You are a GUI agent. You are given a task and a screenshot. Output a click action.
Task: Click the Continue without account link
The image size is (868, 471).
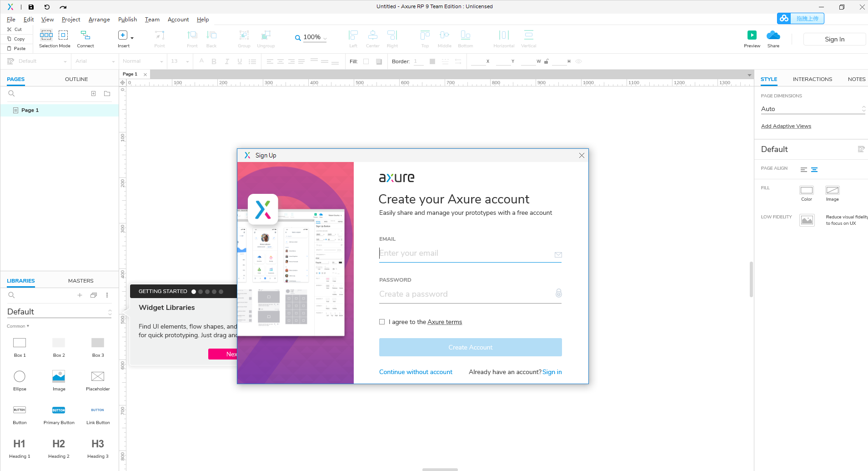(x=415, y=372)
